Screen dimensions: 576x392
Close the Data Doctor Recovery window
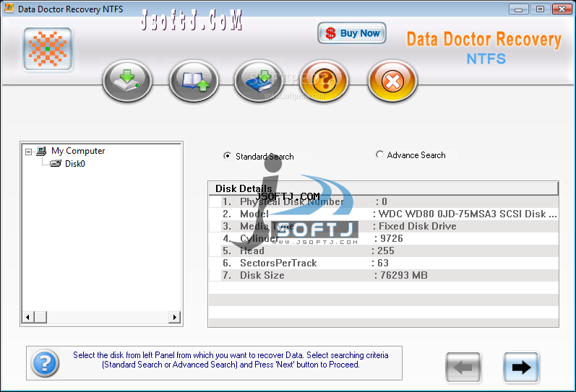pyautogui.click(x=562, y=9)
